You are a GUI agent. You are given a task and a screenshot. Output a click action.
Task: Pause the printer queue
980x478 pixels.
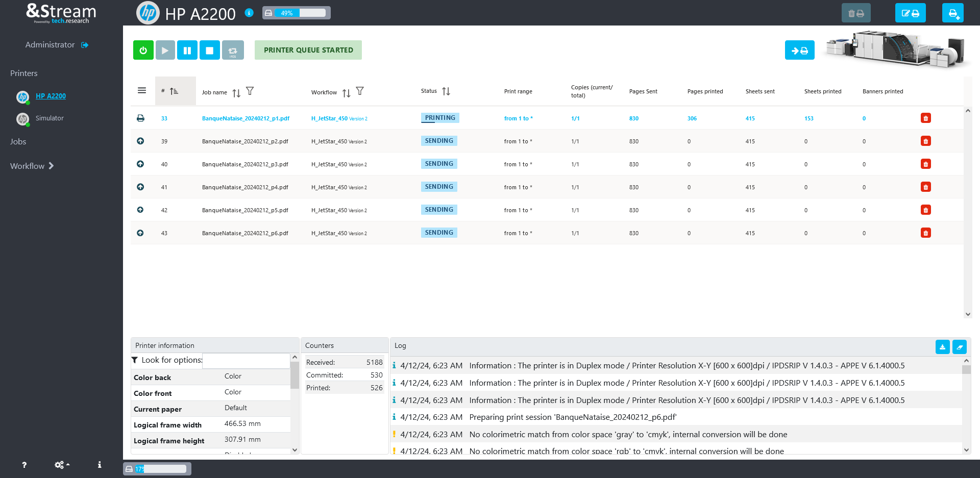[187, 51]
